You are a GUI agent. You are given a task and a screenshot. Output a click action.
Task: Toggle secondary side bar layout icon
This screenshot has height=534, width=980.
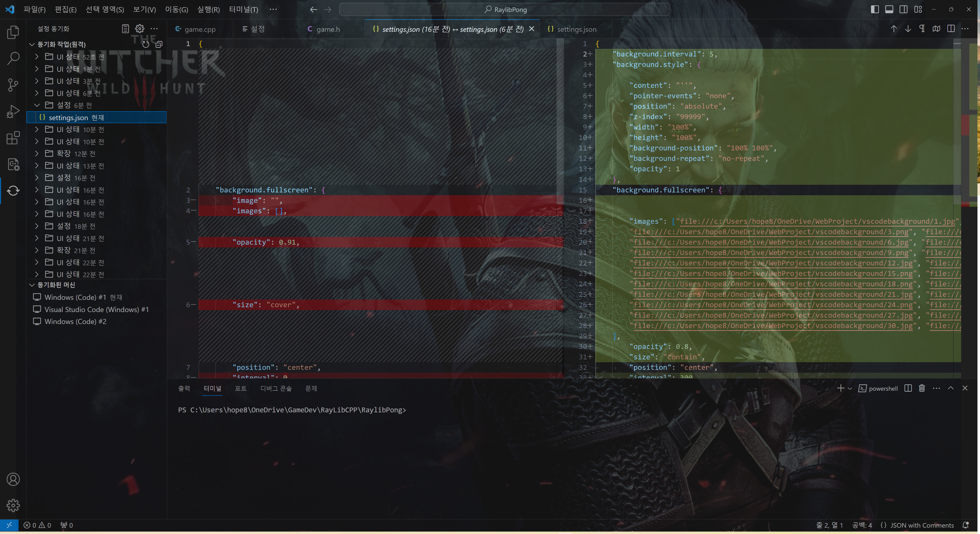coord(904,9)
